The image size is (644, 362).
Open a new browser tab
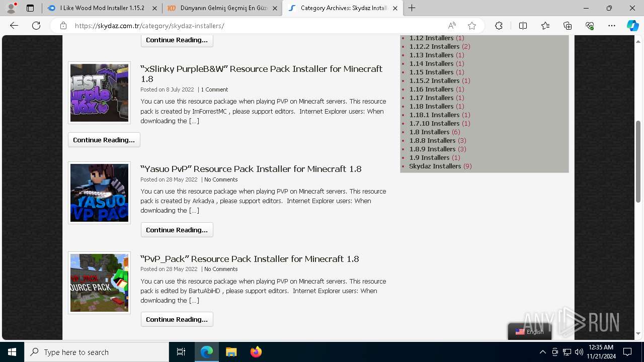412,8
